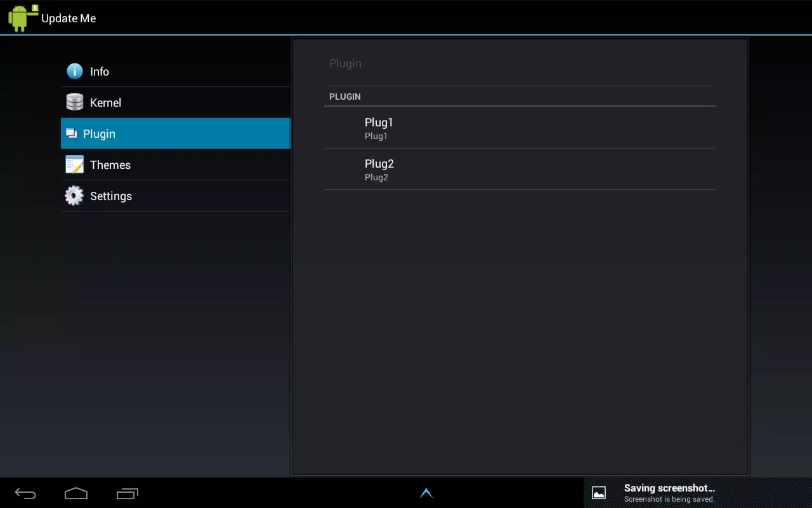Go to the Themes section
The height and width of the screenshot is (508, 812).
coord(176,164)
